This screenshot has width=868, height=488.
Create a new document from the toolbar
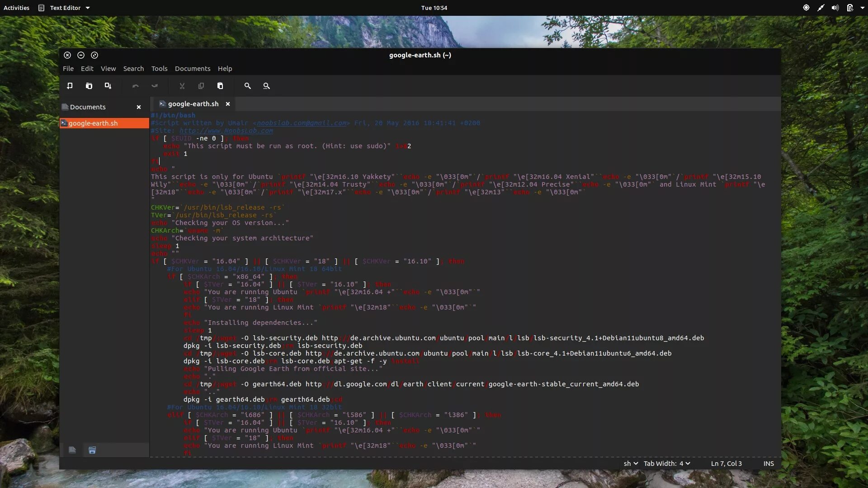(x=70, y=86)
